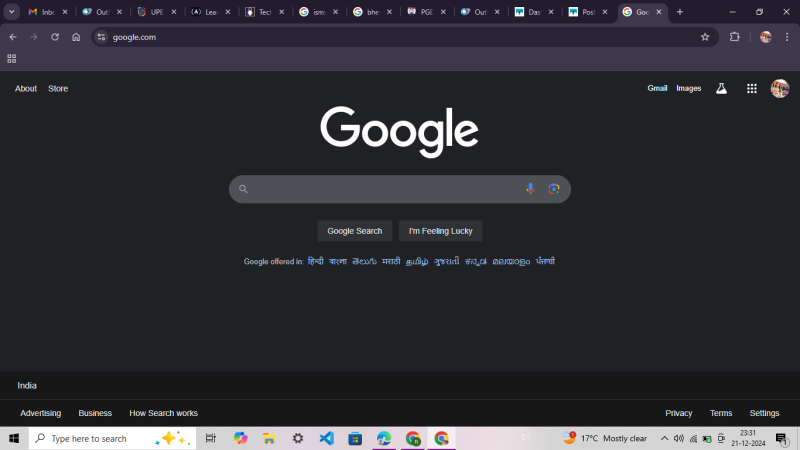Viewport: 800px width, 450px height.
Task: Switch to the Gmail Inbox tab
Action: pos(45,12)
